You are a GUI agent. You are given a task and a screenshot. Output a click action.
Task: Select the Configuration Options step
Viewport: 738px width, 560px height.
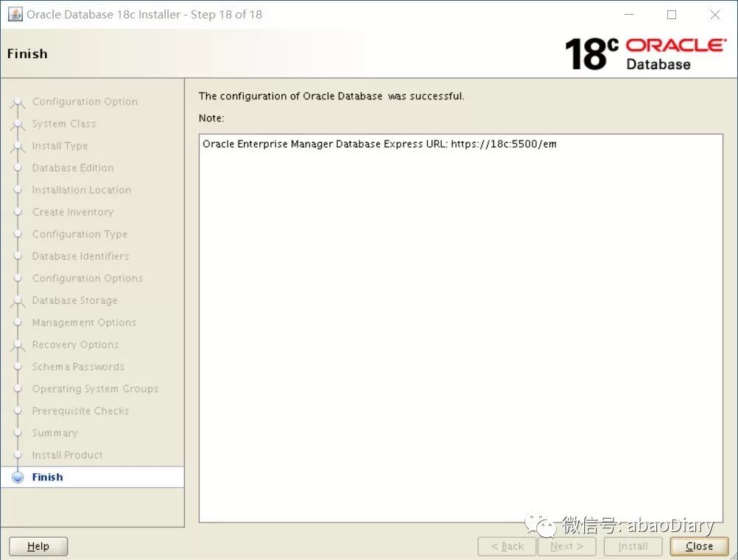87,278
